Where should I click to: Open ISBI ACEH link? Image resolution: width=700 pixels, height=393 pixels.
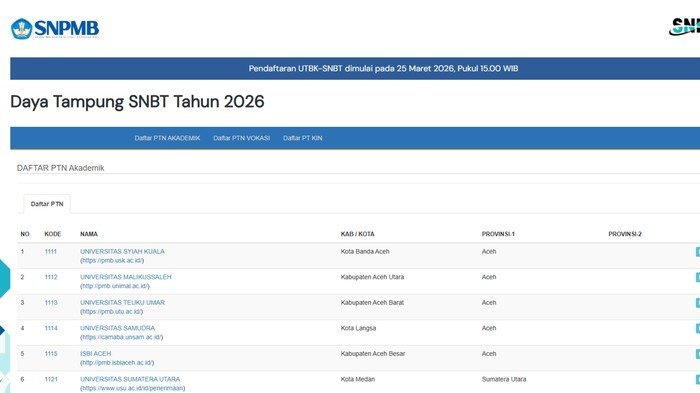pyautogui.click(x=96, y=353)
